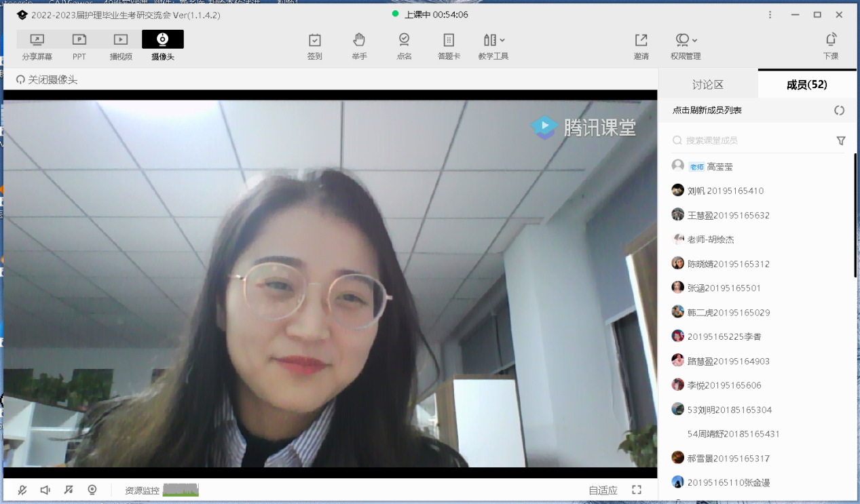Viewport: 860px width, 504px height.
Task: Toggle the muted microphone icon
Action: [22, 490]
